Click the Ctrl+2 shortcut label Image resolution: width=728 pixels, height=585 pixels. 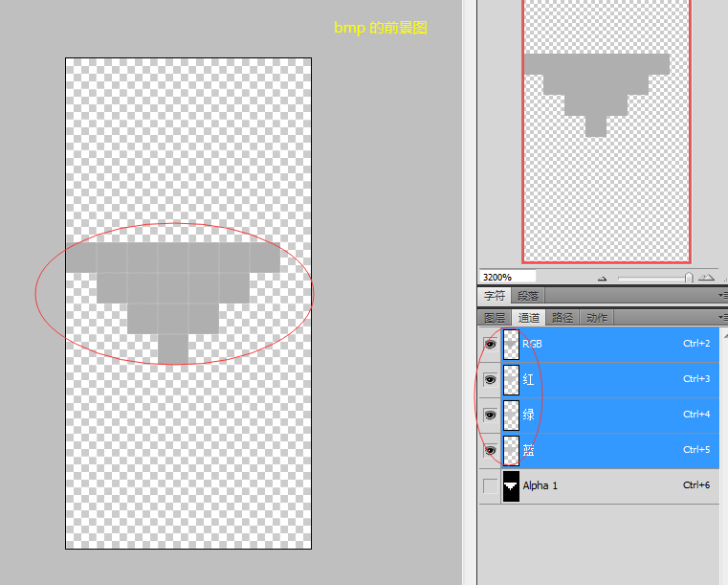pos(696,344)
